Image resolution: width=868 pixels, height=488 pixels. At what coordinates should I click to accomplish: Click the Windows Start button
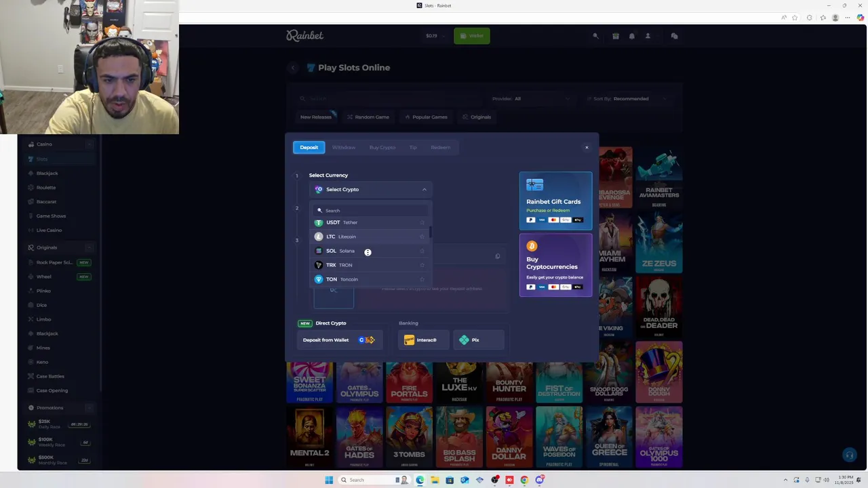[x=329, y=480]
